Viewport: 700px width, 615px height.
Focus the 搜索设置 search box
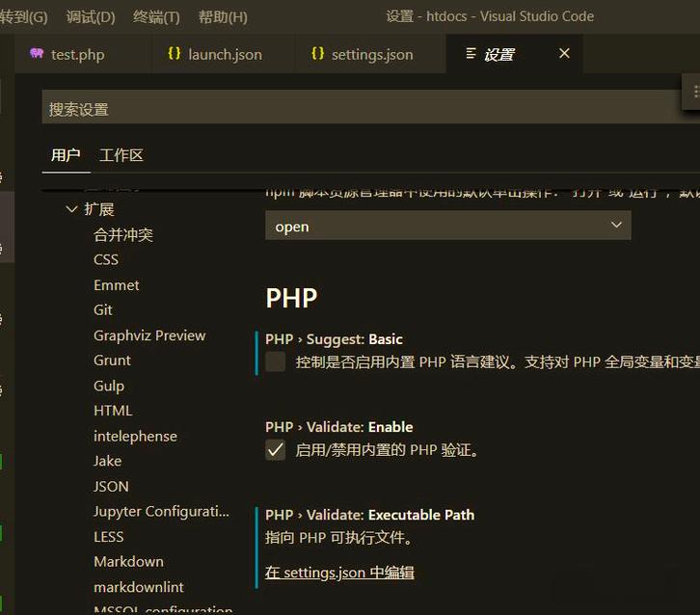370,107
